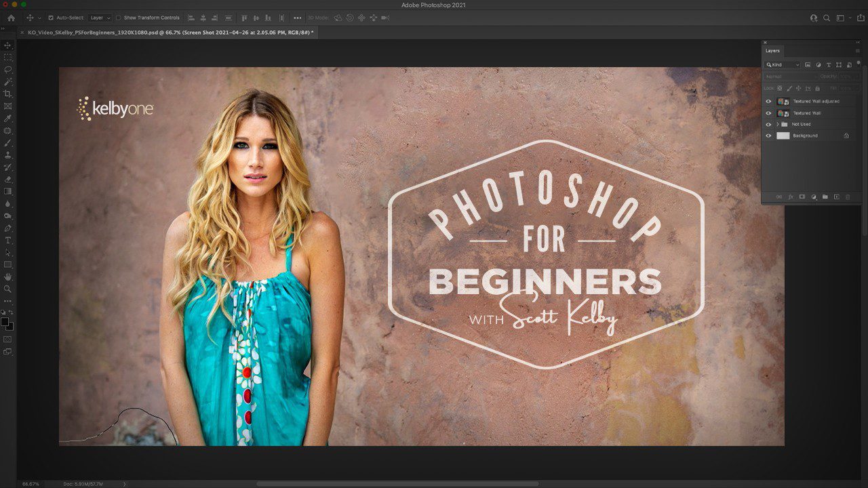Align top edges in options bar
Screen dimensions: 868x488
(245, 18)
